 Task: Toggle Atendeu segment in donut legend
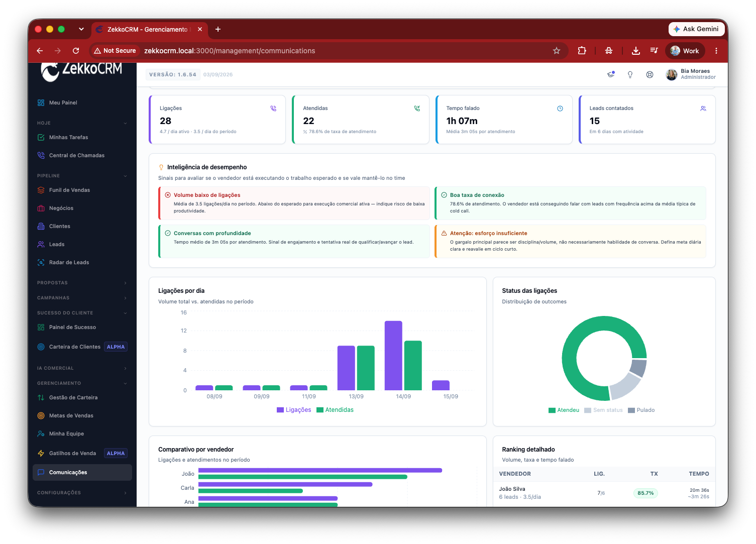click(564, 410)
